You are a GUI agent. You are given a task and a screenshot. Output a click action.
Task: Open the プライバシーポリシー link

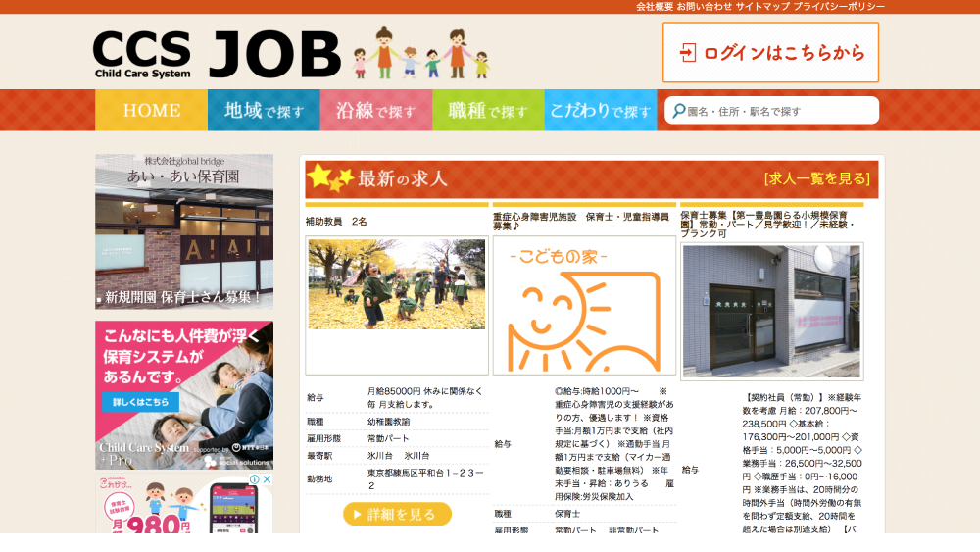tap(839, 6)
